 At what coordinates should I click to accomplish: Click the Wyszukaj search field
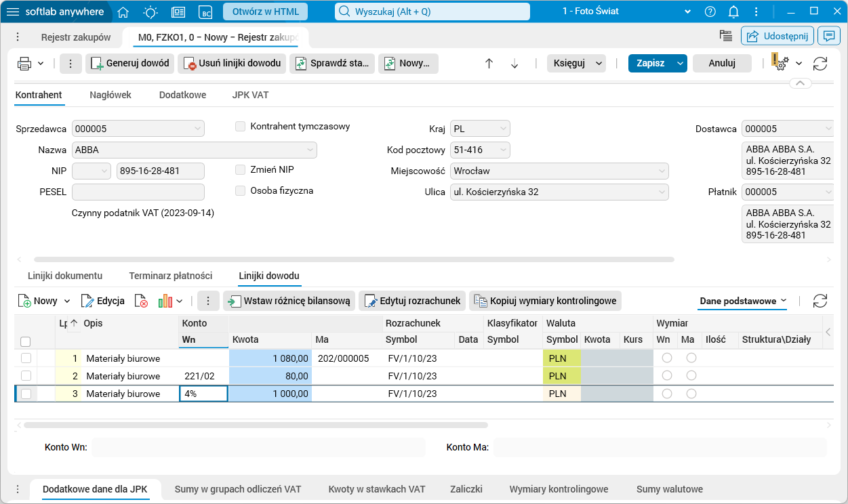(x=432, y=12)
